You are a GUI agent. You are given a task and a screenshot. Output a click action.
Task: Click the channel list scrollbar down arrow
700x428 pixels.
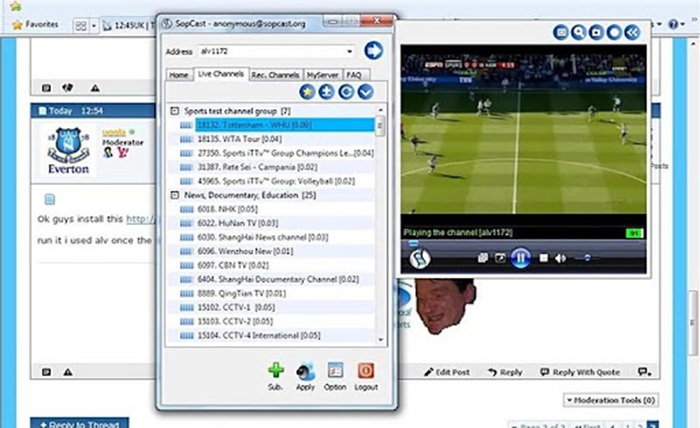[381, 340]
